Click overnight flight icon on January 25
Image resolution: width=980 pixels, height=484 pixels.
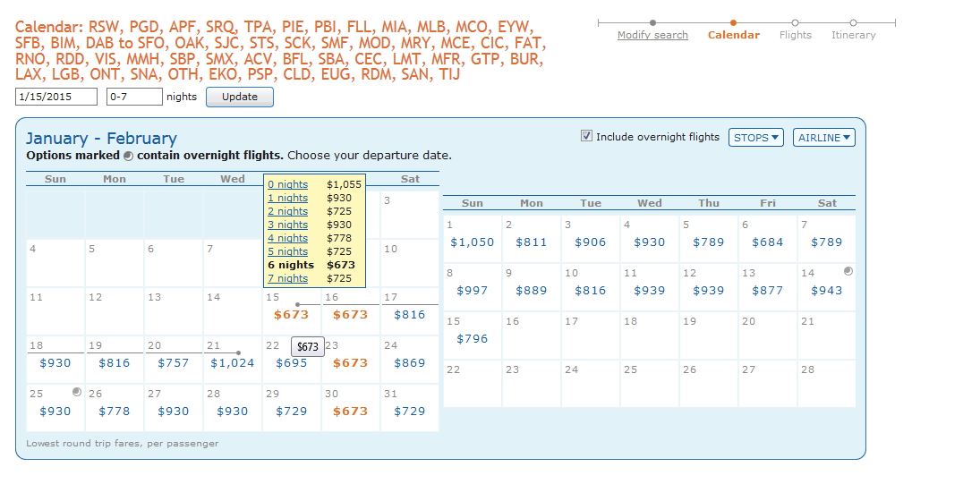(x=76, y=392)
